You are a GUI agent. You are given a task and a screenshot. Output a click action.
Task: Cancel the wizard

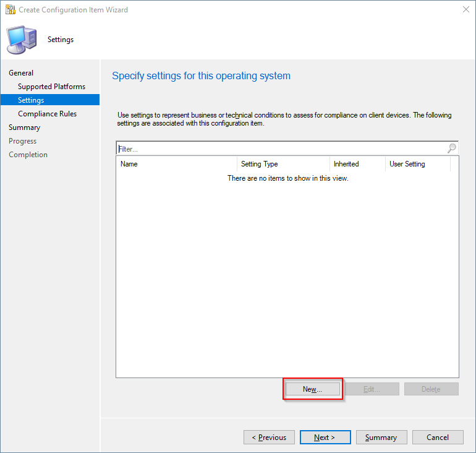coord(438,437)
